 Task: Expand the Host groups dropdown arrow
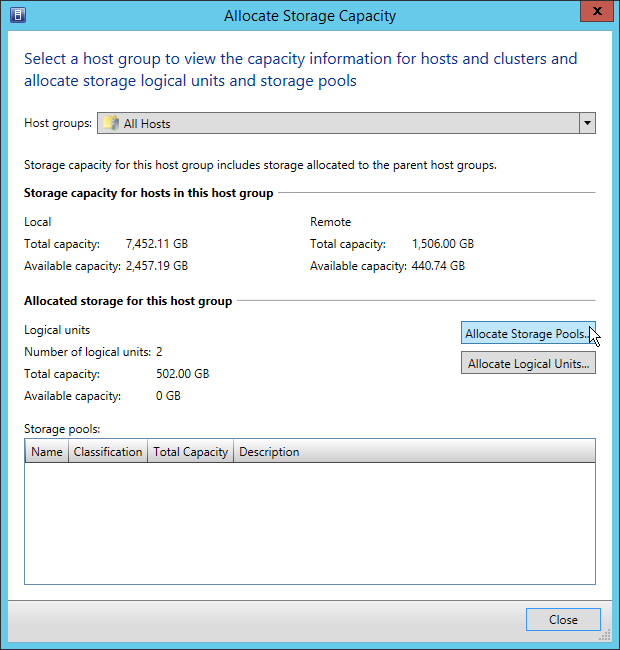tap(587, 124)
